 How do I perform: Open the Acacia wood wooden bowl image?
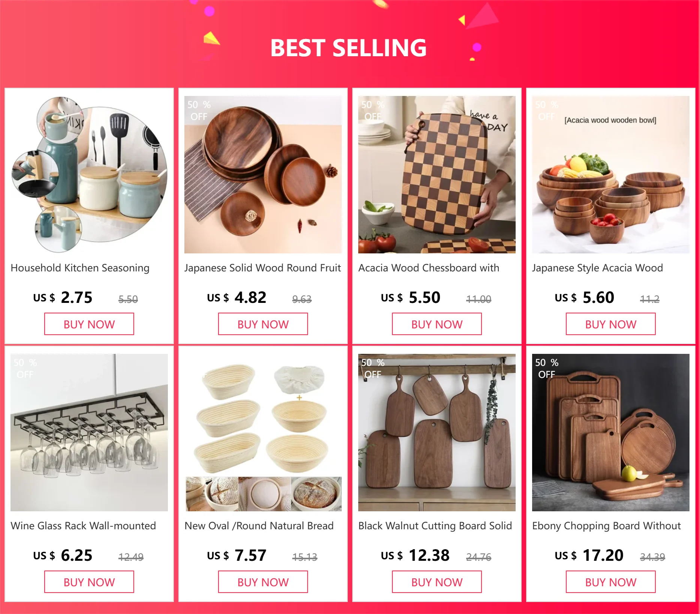(x=611, y=175)
